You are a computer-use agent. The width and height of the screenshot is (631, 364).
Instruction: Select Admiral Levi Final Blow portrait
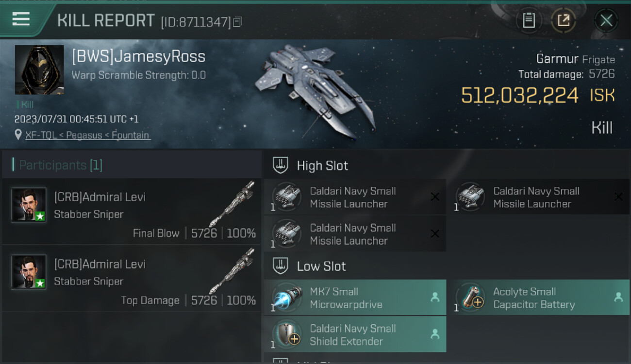(x=29, y=205)
